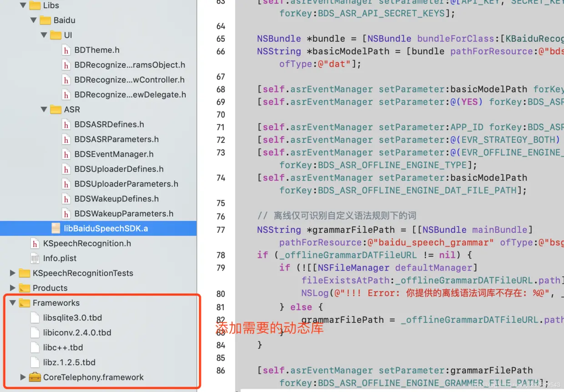Click '} else {' on line 81
Screen dimensions: 564x392
pos(301,307)
